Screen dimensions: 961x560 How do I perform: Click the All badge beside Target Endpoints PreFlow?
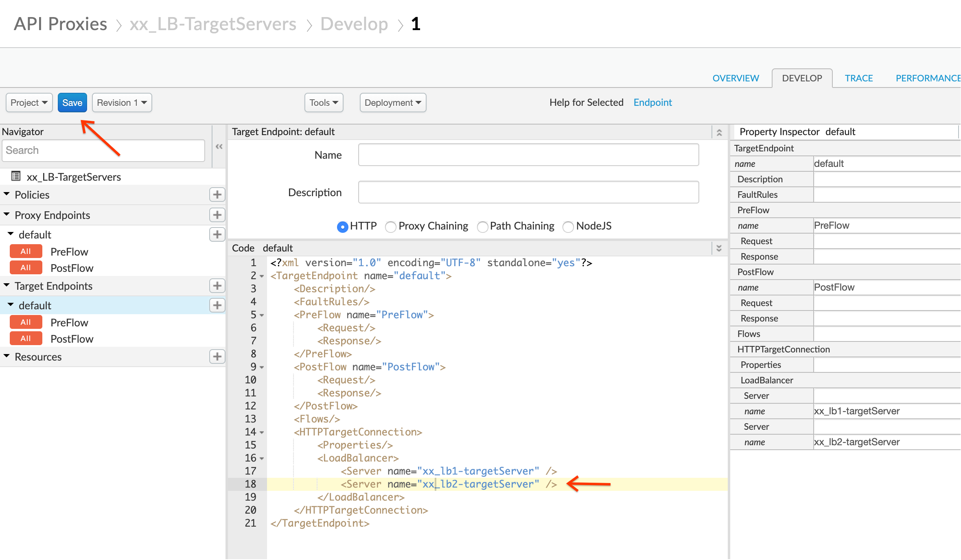(x=26, y=322)
